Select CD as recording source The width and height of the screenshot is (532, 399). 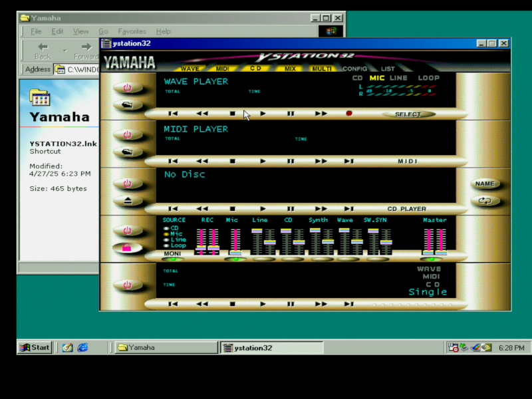(x=167, y=228)
